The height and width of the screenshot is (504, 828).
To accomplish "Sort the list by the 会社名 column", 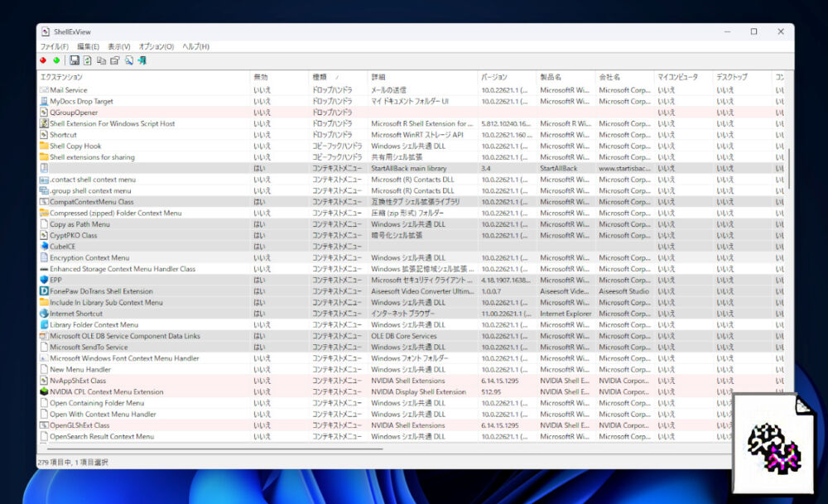I will (610, 76).
